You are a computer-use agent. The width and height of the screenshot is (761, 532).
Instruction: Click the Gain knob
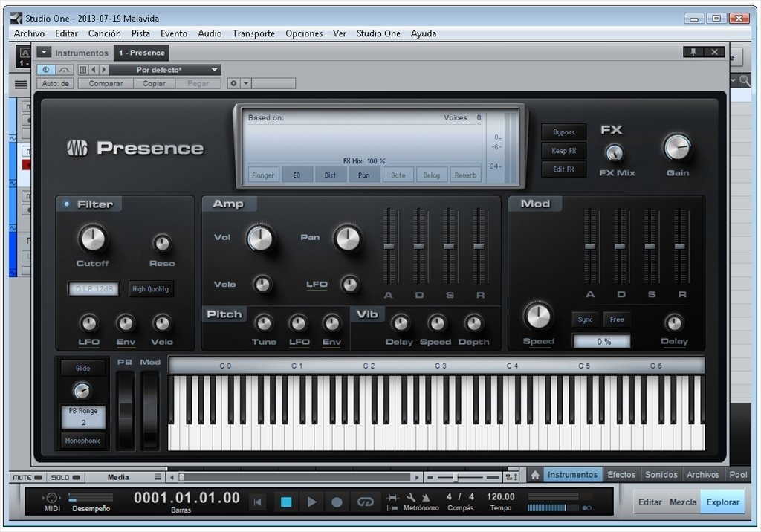click(678, 147)
